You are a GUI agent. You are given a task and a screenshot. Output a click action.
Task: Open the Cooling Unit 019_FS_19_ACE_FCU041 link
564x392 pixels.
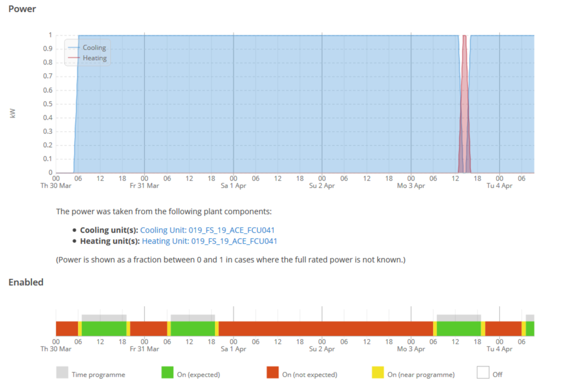point(207,230)
